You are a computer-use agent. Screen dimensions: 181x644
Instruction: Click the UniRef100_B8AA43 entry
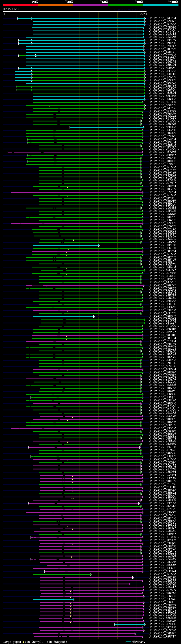click(162, 127)
